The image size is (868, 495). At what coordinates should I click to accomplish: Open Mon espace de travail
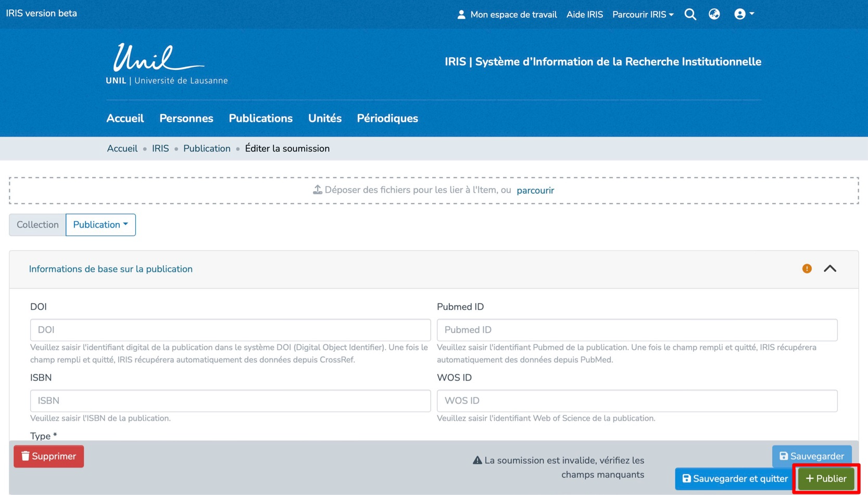(507, 15)
